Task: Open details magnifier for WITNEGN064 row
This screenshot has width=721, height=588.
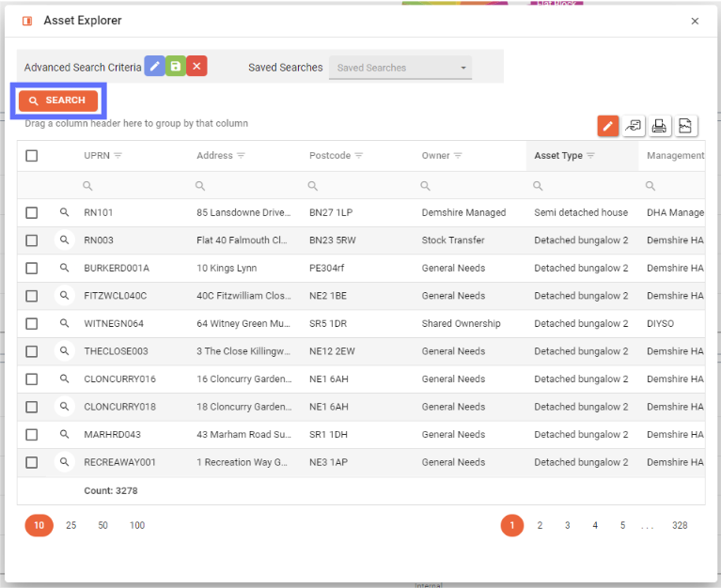Action: point(64,324)
